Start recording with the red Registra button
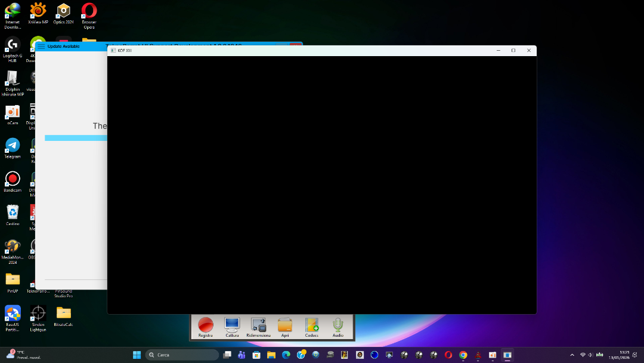The width and height of the screenshot is (644, 363). pos(206,325)
